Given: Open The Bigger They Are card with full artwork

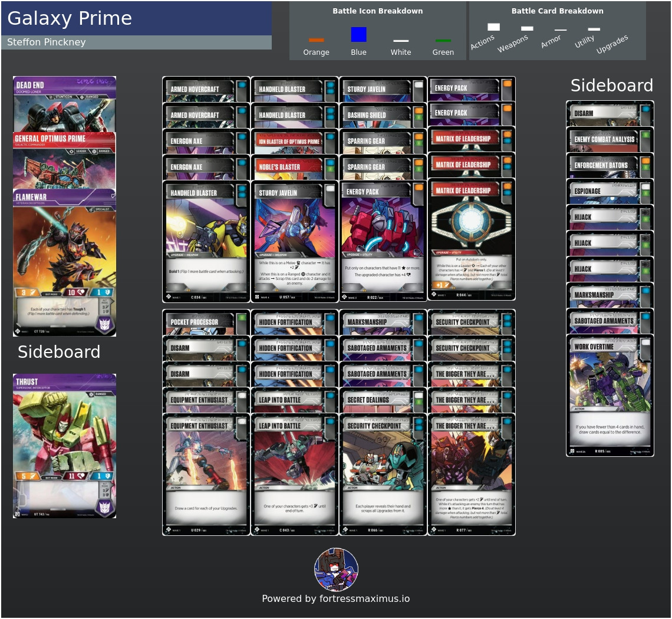Looking at the screenshot, I should [x=472, y=474].
